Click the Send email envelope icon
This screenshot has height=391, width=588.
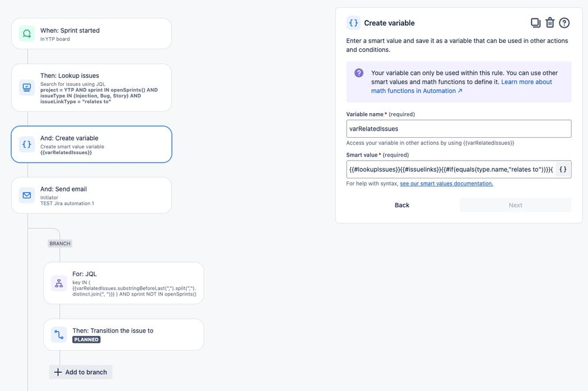[x=26, y=195]
